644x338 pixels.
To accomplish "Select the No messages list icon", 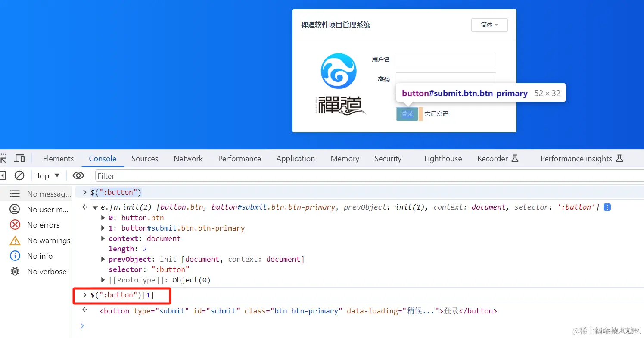I will pos(15,194).
